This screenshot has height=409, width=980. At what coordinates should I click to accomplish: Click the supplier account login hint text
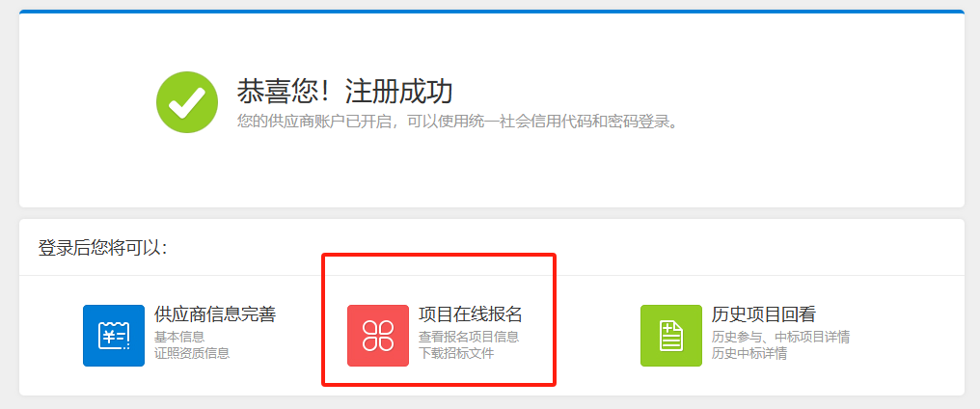[x=457, y=122]
